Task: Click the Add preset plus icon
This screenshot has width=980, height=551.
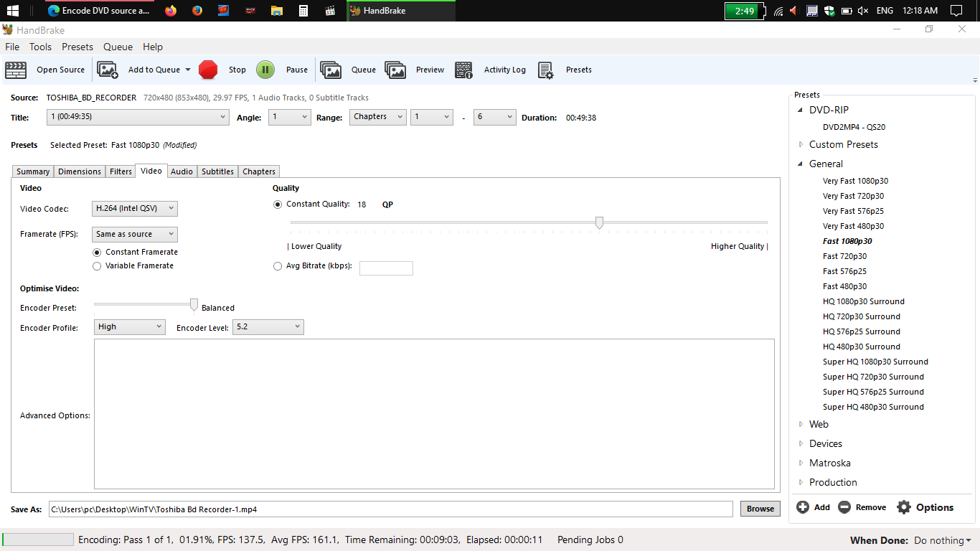Action: 803,507
